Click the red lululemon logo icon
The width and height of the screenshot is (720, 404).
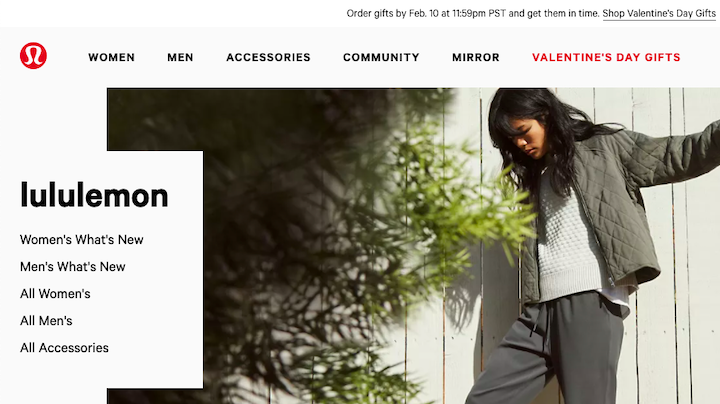click(x=33, y=56)
